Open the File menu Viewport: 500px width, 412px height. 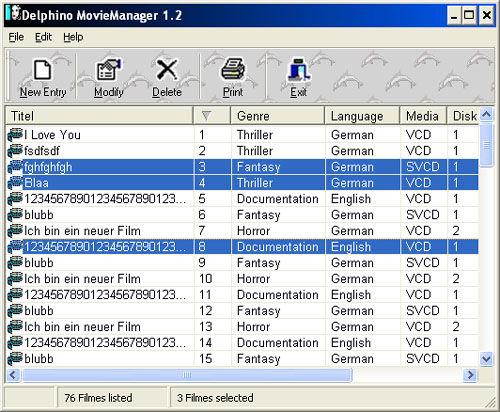pos(16,37)
